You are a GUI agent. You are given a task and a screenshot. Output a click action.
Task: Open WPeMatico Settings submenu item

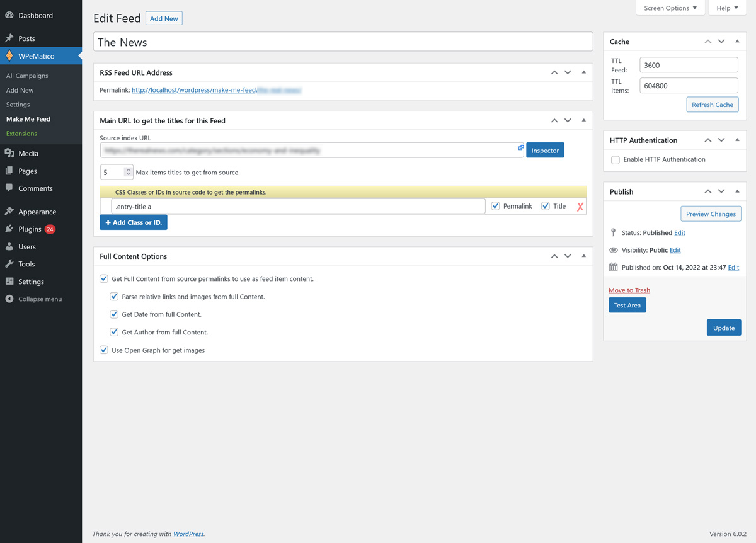[x=18, y=105]
